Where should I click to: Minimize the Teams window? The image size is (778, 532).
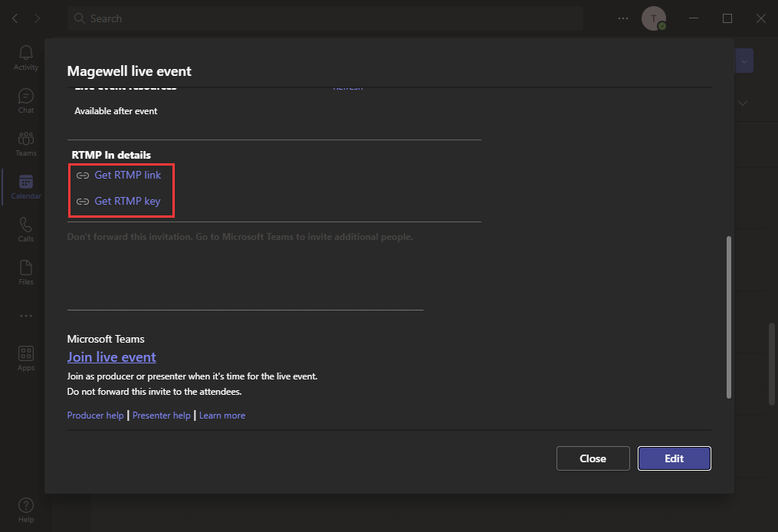[694, 18]
